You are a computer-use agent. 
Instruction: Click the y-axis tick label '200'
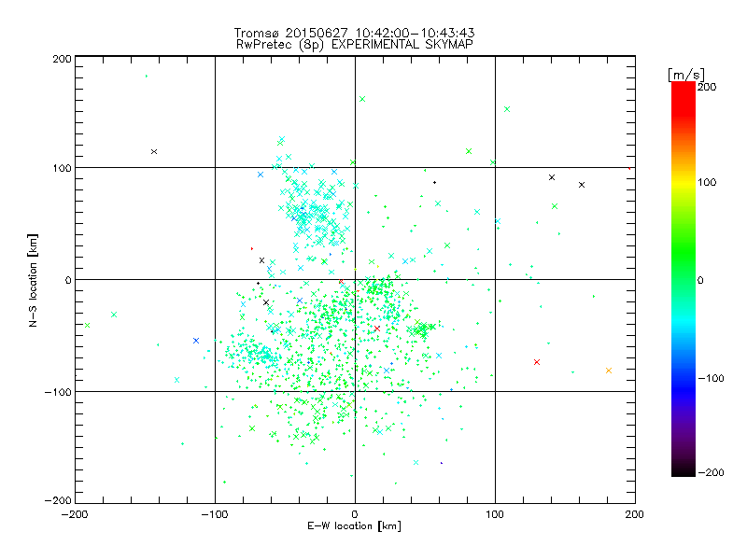click(62, 59)
